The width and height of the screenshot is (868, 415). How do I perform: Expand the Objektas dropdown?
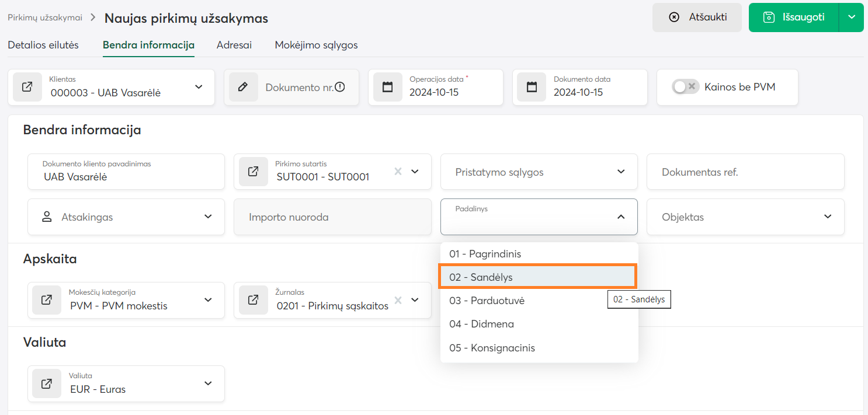pyautogui.click(x=827, y=217)
